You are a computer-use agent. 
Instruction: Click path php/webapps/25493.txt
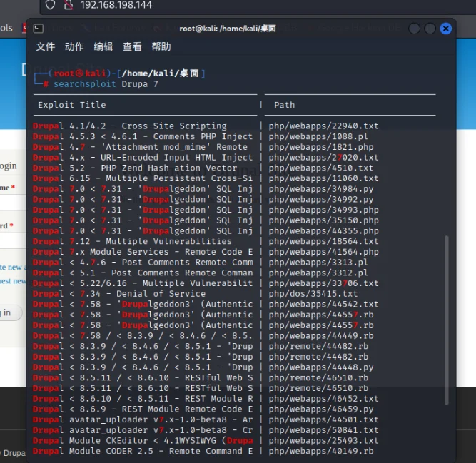coord(323,441)
